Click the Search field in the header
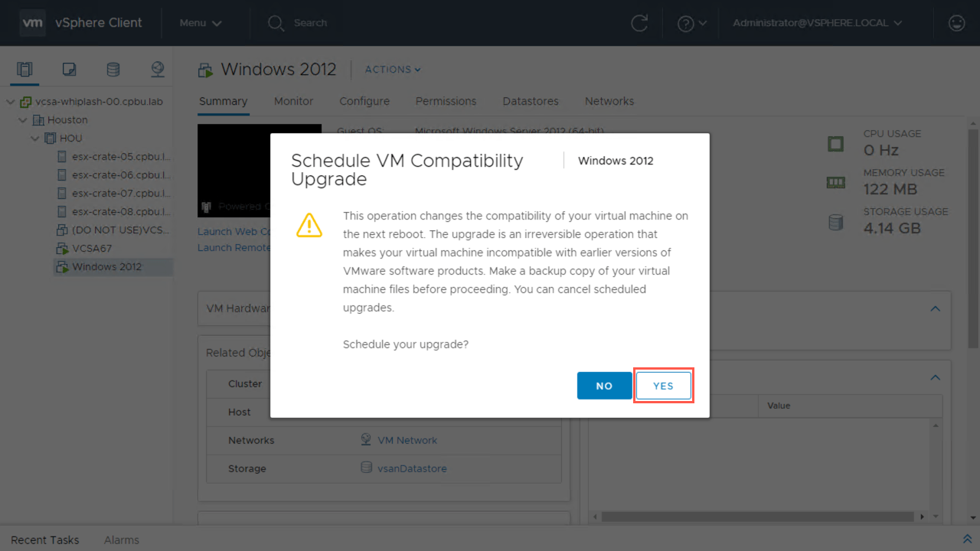 point(310,23)
